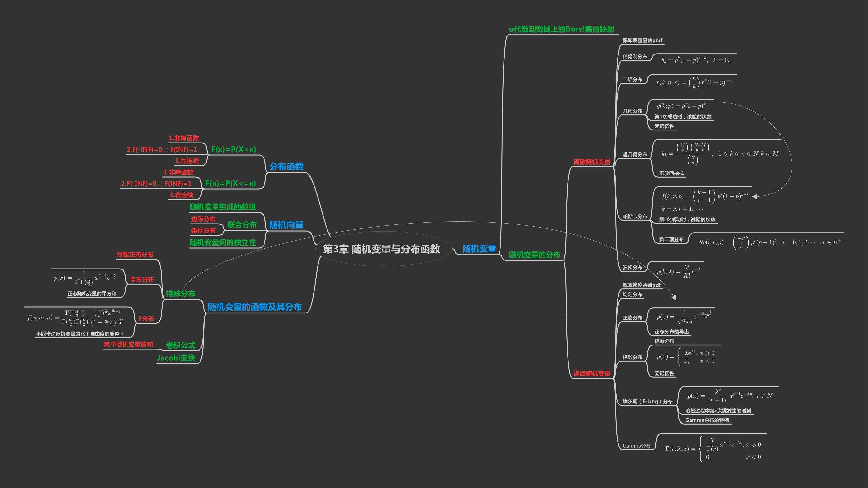Select the σ代数到数域上的Borel集的映射 node
868x488 pixels.
click(562, 29)
